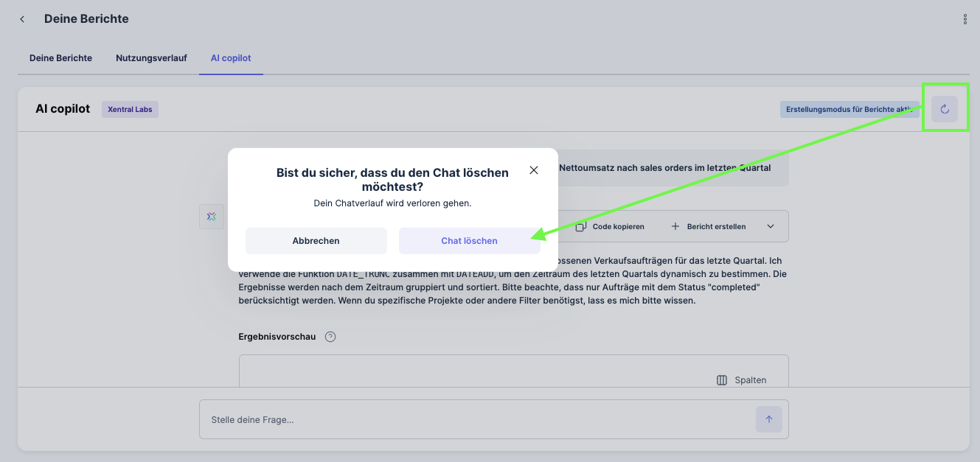
Task: Click the Code kopieren copy icon
Action: [581, 226]
